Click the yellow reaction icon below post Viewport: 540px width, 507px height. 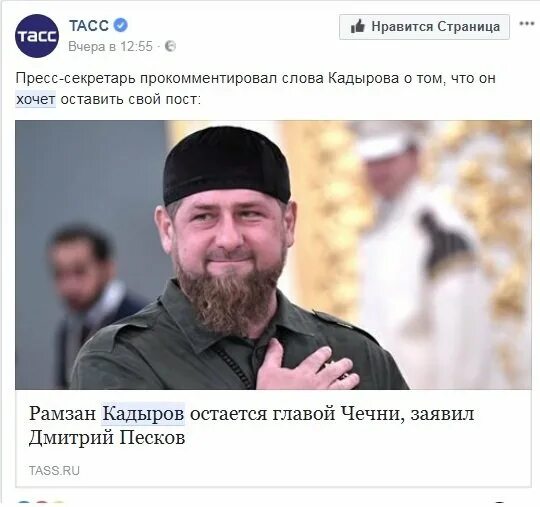click(x=59, y=505)
